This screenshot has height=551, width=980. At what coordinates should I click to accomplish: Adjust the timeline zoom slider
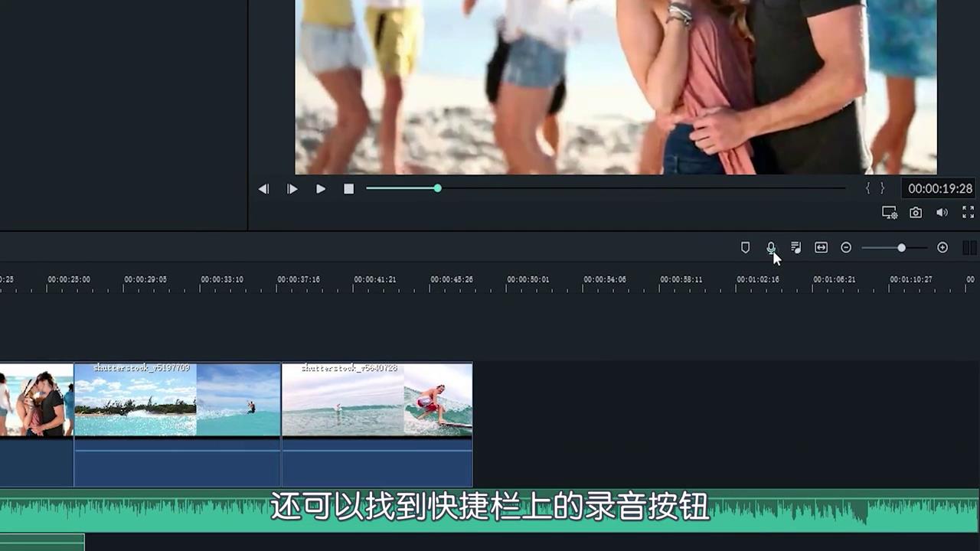click(x=901, y=247)
